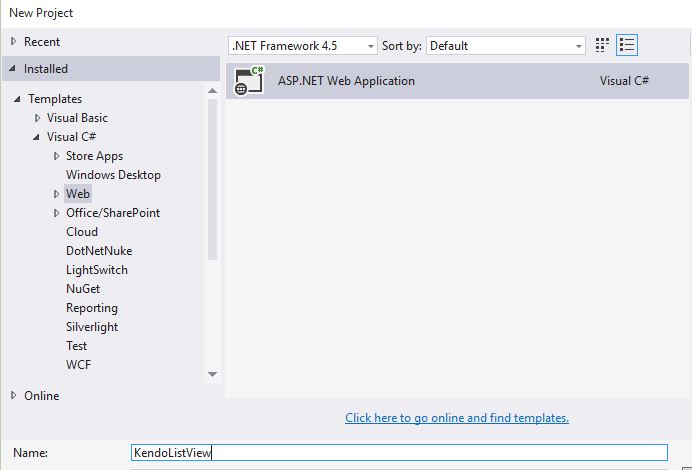Expand the Online section
The image size is (692, 470).
tap(13, 396)
